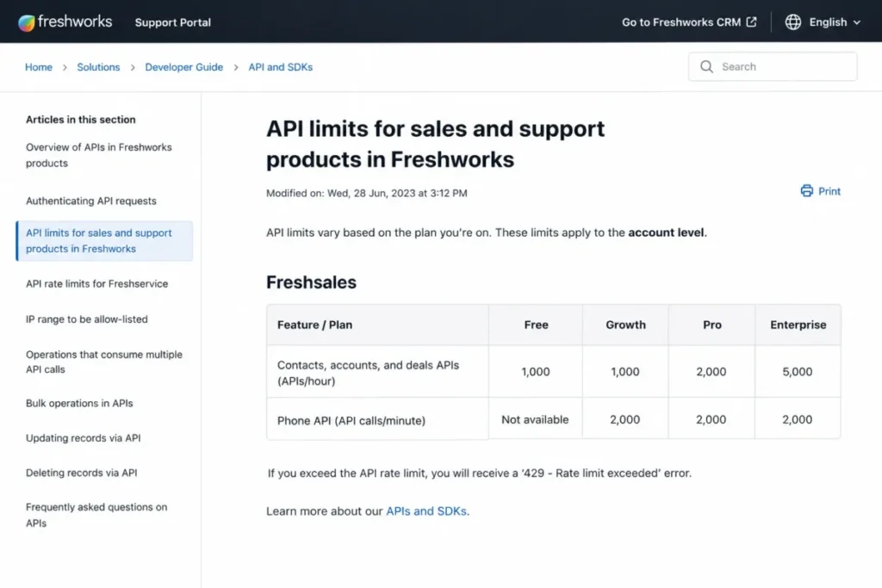Click the Freshsales heading

pyautogui.click(x=311, y=282)
